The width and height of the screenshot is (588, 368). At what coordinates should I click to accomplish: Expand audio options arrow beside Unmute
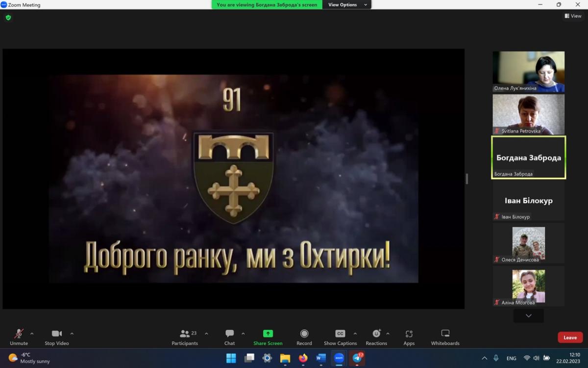32,334
